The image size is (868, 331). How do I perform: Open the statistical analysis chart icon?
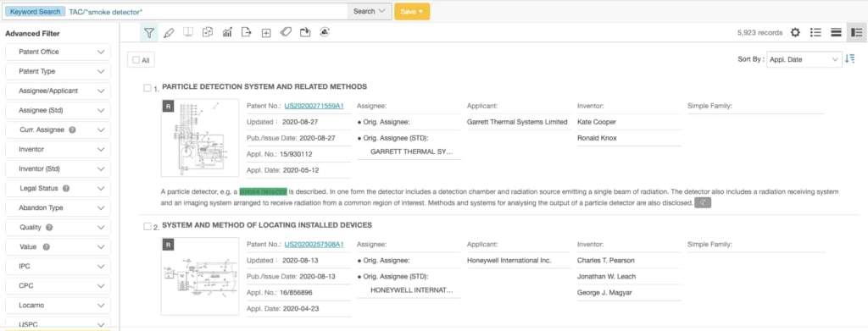point(227,33)
